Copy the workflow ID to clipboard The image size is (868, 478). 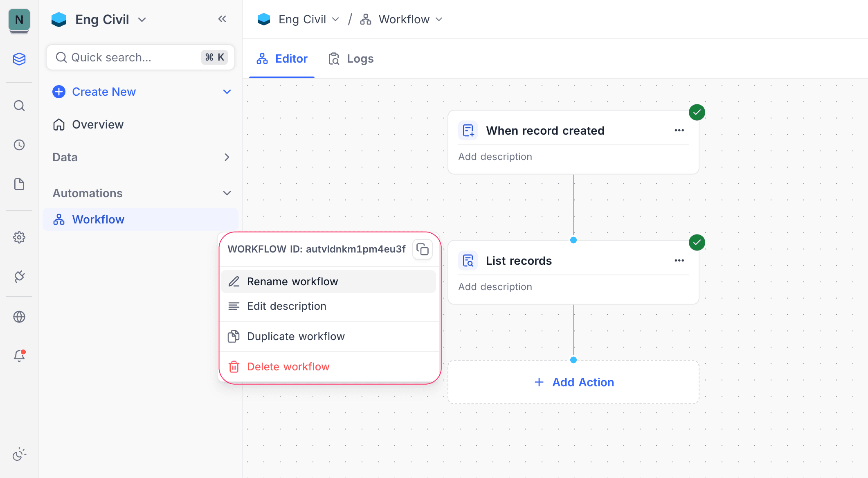click(422, 249)
